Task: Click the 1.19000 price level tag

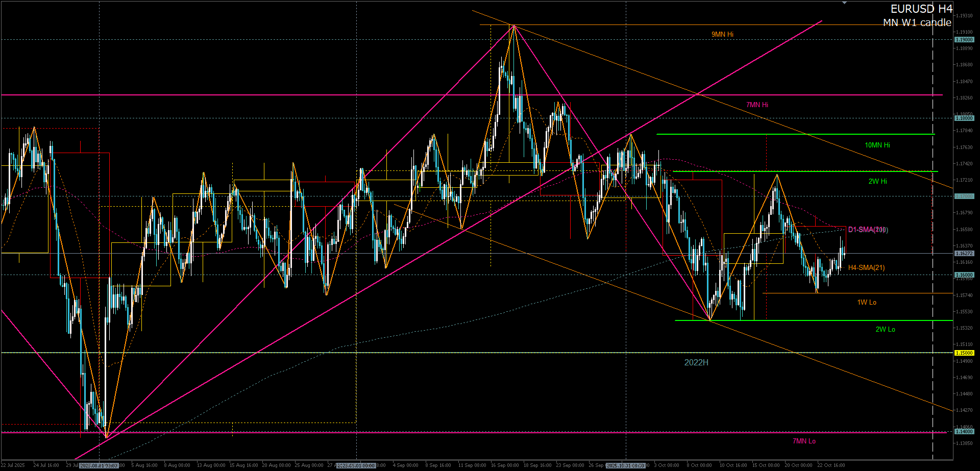Action: pos(964,39)
